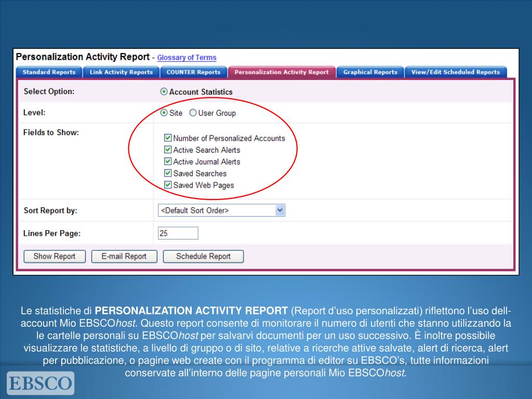Select the Account Statistics radio option
Viewport: 532px width, 399px height.
(164, 91)
